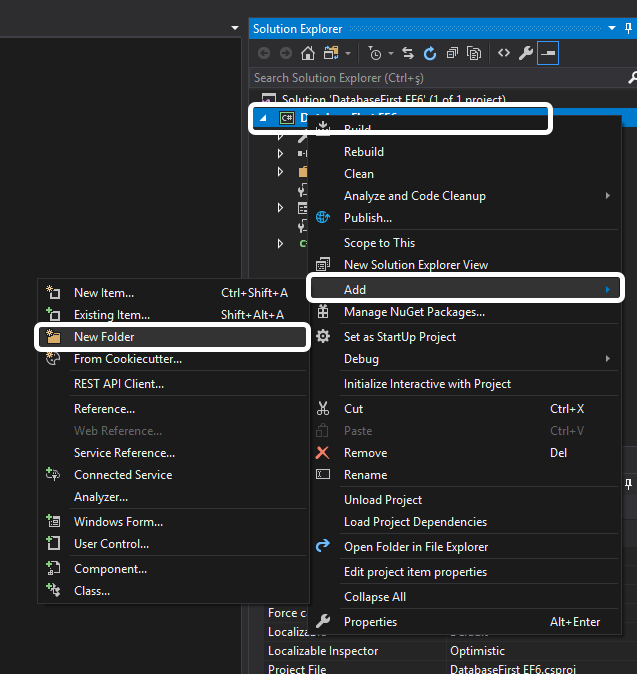This screenshot has width=637, height=674.
Task: Open the Pending Changes Filter clock icon
Action: (x=375, y=53)
